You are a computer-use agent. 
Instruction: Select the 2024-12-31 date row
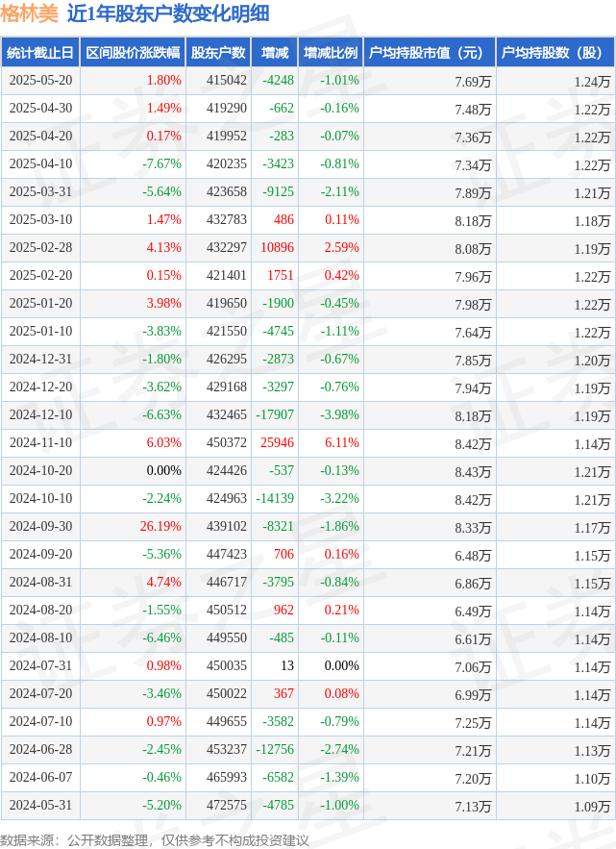point(308,359)
